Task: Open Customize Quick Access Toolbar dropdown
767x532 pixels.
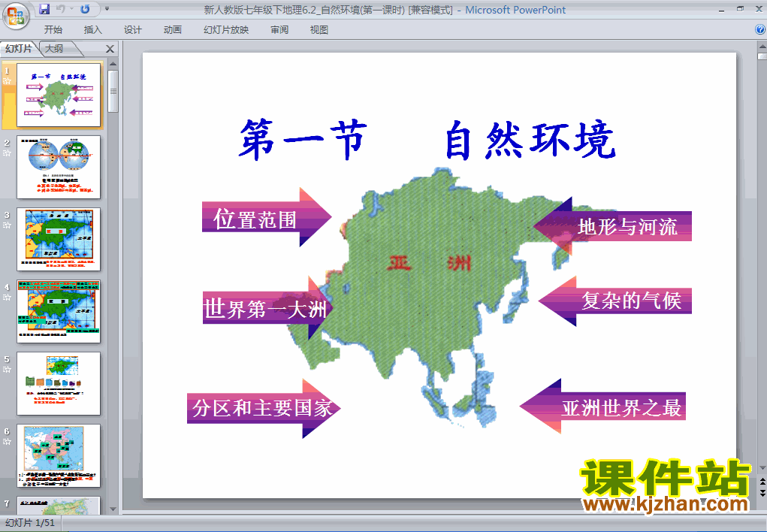Action: coord(107,9)
